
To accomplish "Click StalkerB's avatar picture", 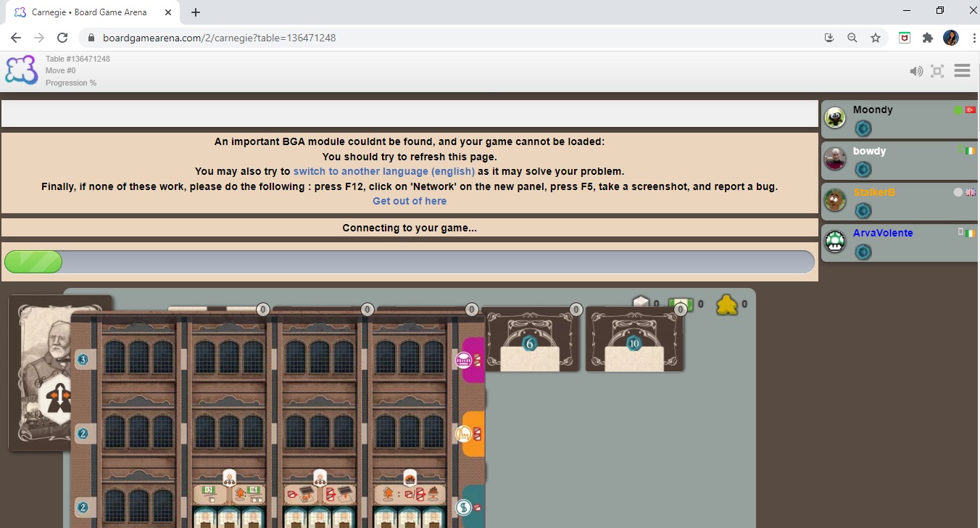I will point(836,199).
